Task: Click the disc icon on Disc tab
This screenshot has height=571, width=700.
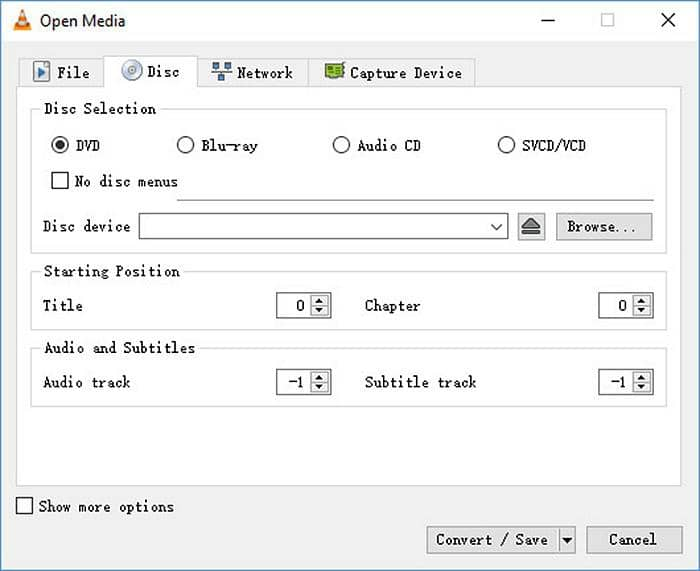Action: pos(132,70)
